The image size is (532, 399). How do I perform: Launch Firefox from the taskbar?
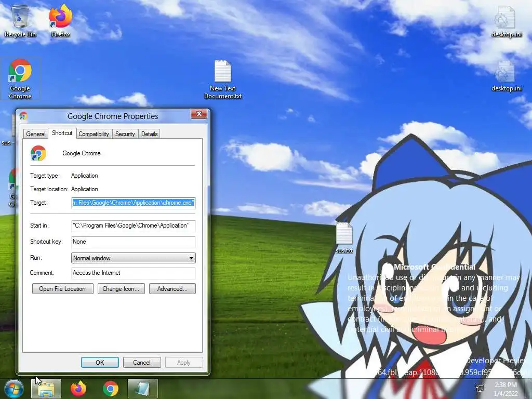(x=78, y=389)
